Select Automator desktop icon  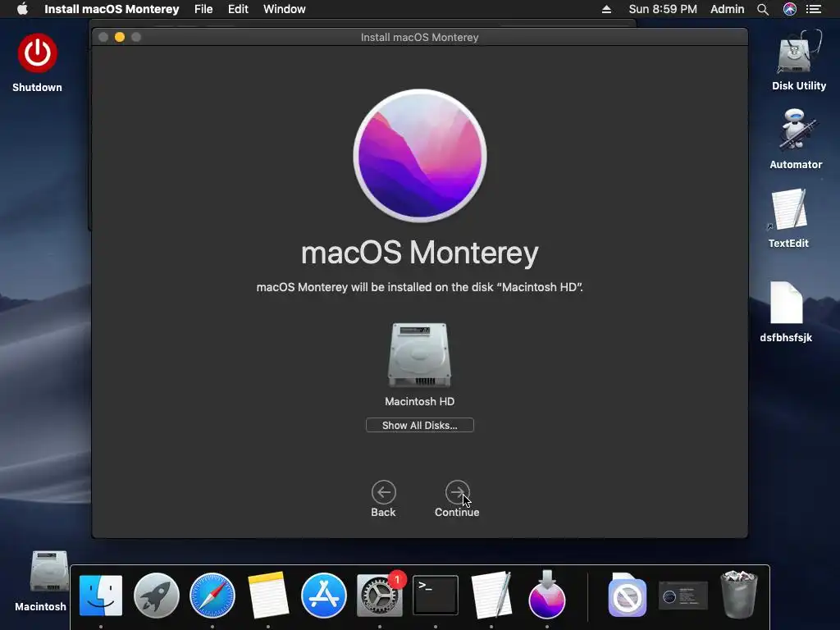pyautogui.click(x=796, y=131)
